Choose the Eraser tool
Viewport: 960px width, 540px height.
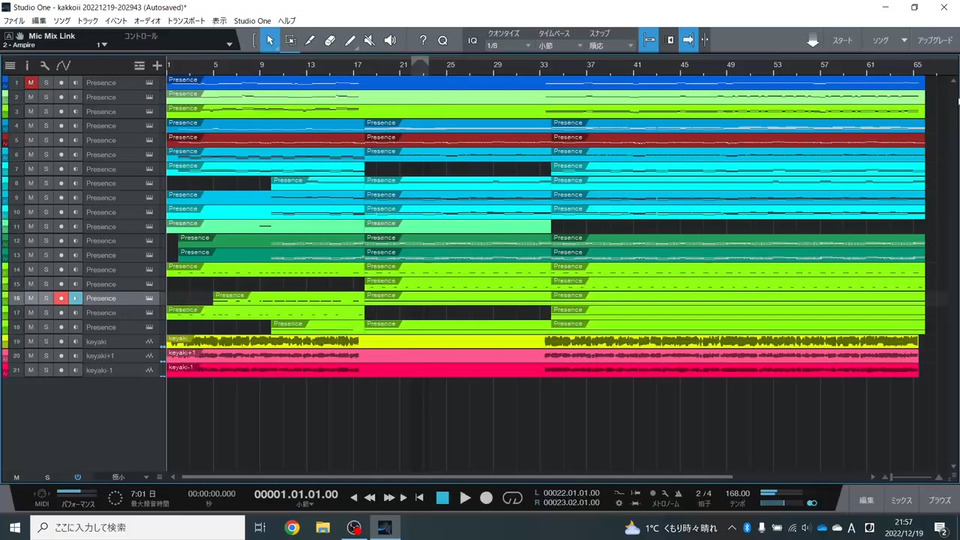click(x=330, y=41)
